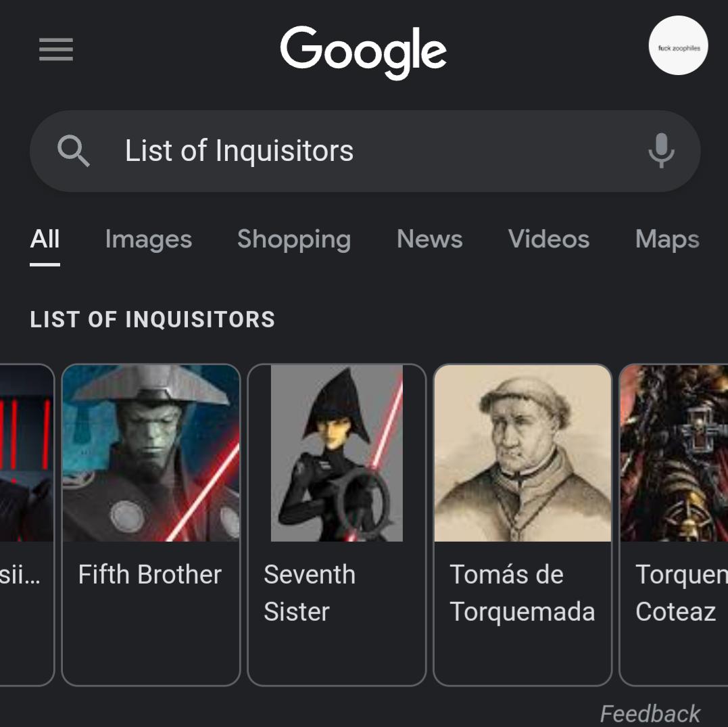
Task: Switch to the Maps tab
Action: point(666,239)
